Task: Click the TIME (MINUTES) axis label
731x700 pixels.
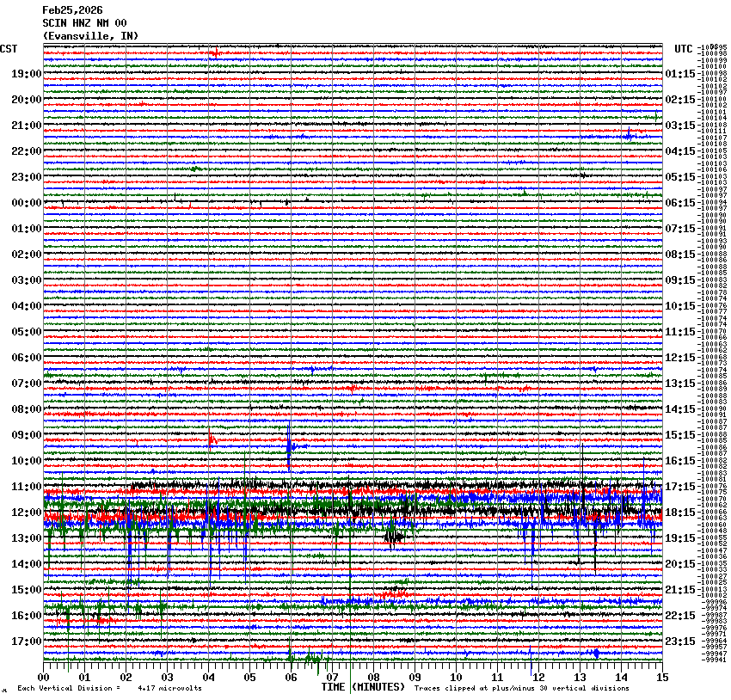Action: (363, 687)
